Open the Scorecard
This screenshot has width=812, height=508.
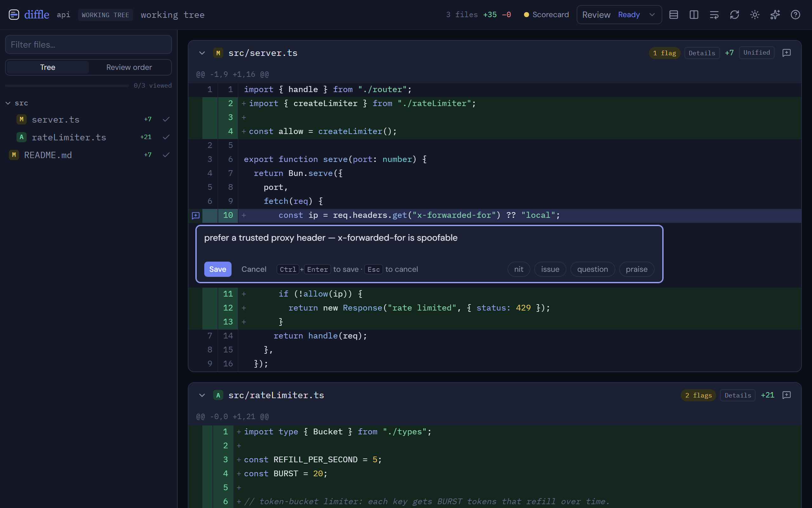pos(546,15)
